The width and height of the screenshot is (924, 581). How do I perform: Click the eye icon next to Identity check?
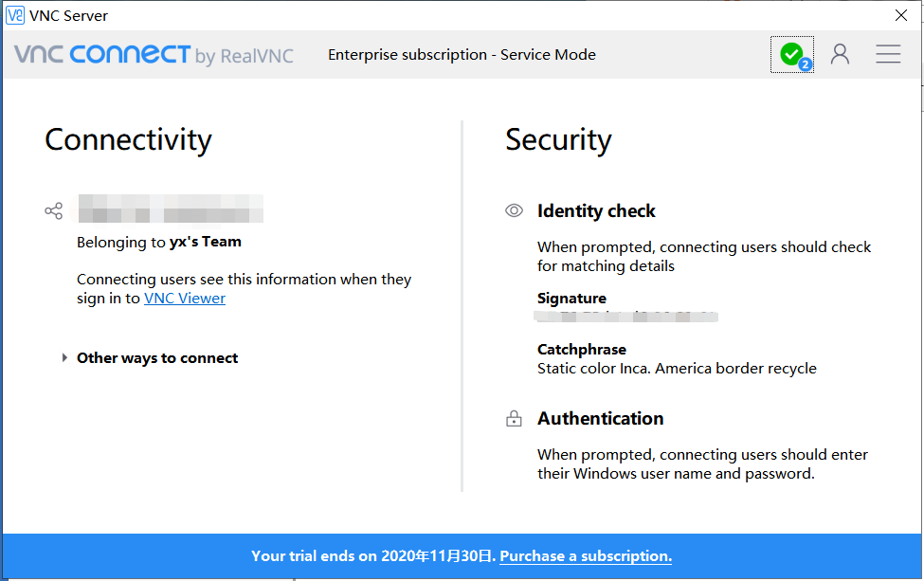click(514, 210)
